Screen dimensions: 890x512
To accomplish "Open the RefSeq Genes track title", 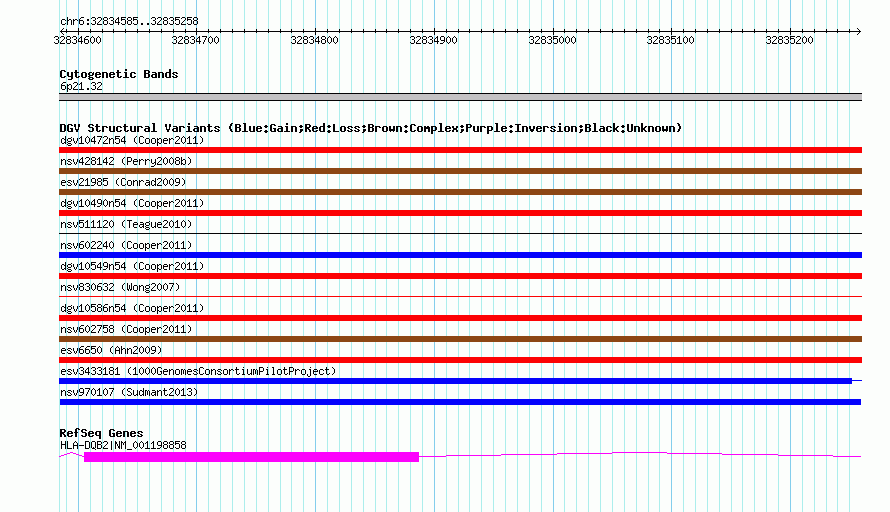I will 101,433.
